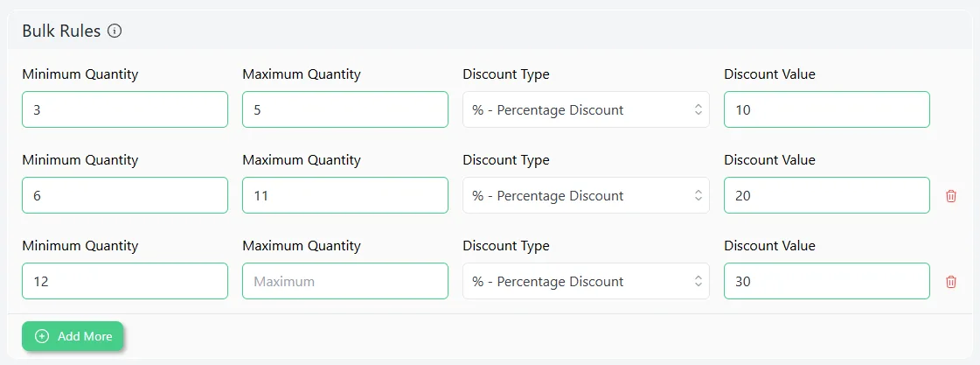The image size is (980, 365).
Task: Click the Discount Value label above the 10 field
Action: tap(769, 74)
